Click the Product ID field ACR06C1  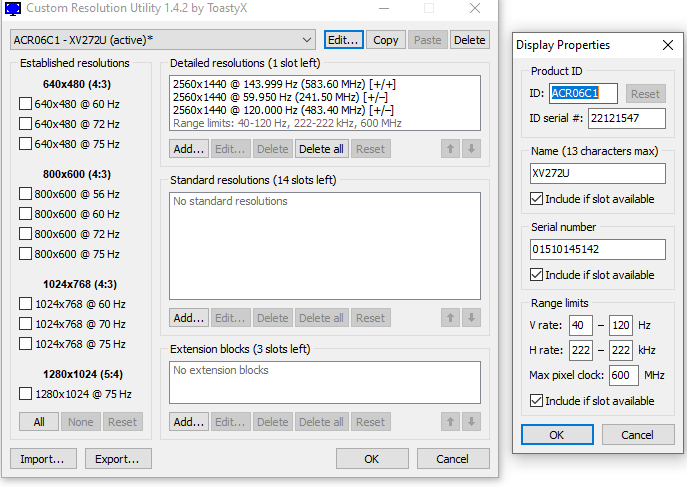tap(583, 93)
